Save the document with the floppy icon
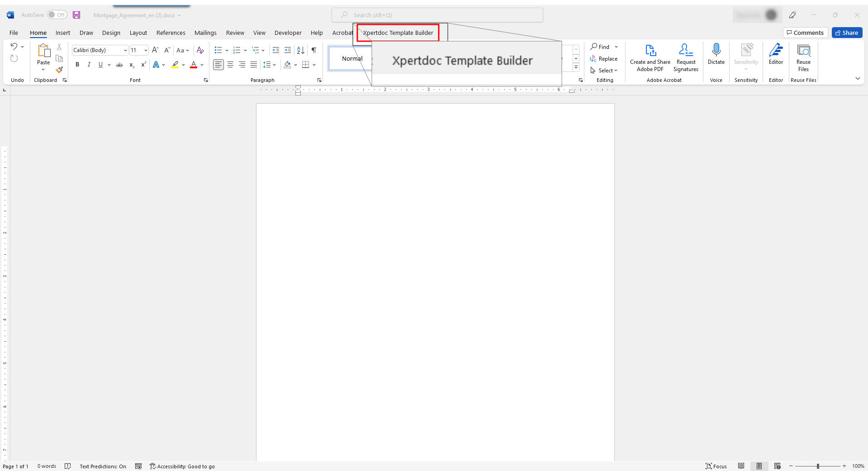The height and width of the screenshot is (471, 868). click(x=76, y=15)
